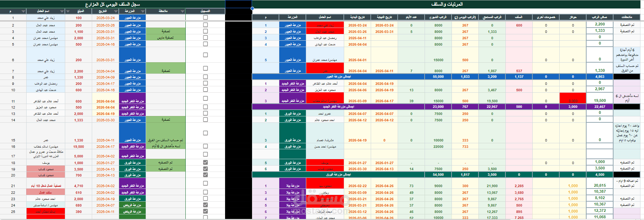
Task: Select amount 19,500 in advances row 16
Action: (x=79, y=146)
